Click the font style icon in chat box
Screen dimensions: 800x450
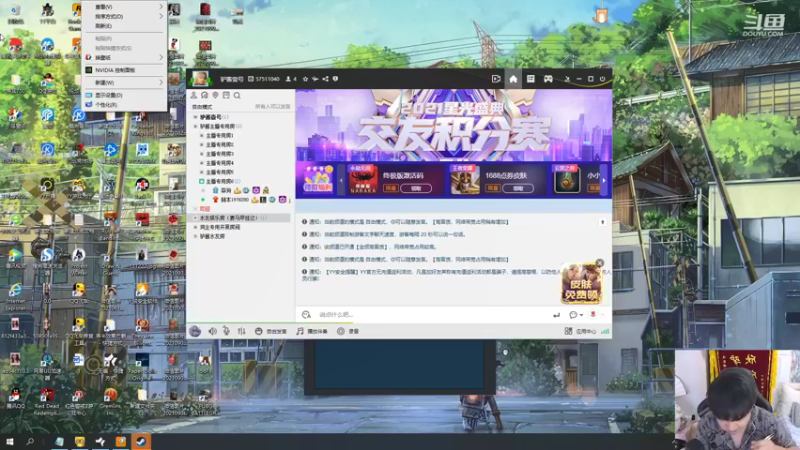coord(306,315)
